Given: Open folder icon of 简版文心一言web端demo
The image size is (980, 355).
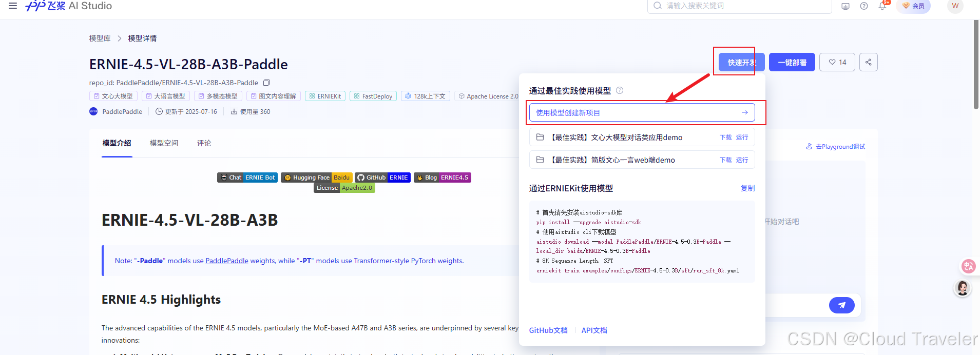Looking at the screenshot, I should click(540, 160).
